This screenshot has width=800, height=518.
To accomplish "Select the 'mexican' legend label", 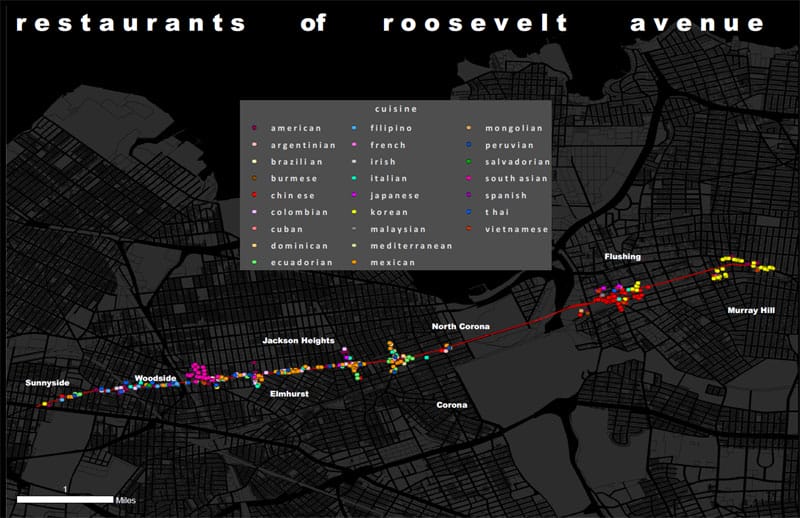I will [392, 262].
